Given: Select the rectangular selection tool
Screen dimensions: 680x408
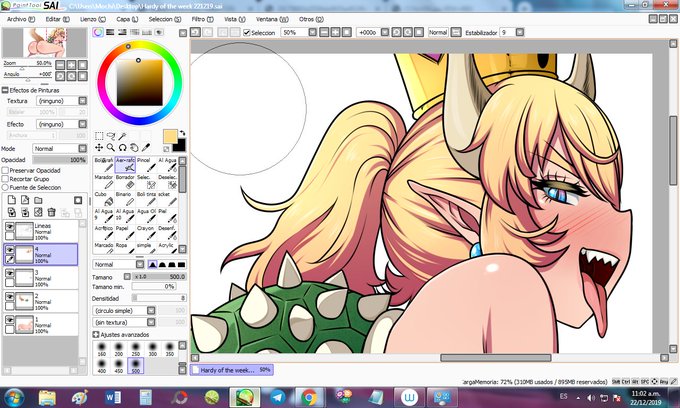Looking at the screenshot, I should tap(99, 137).
